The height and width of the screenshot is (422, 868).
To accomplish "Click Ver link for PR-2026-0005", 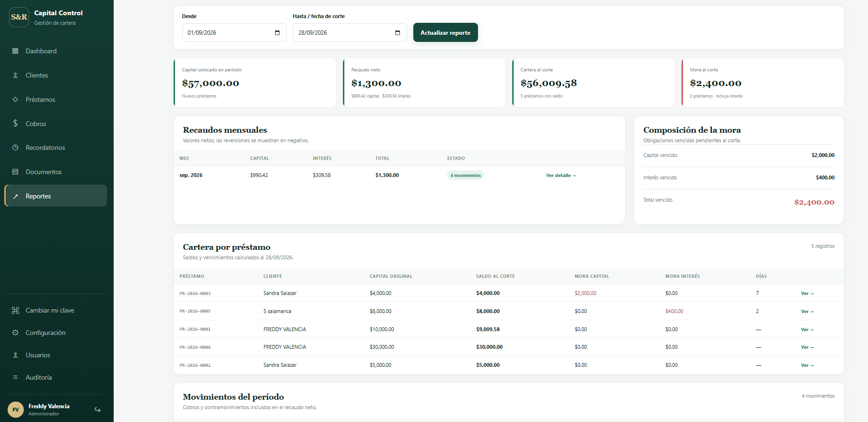I will [807, 312].
